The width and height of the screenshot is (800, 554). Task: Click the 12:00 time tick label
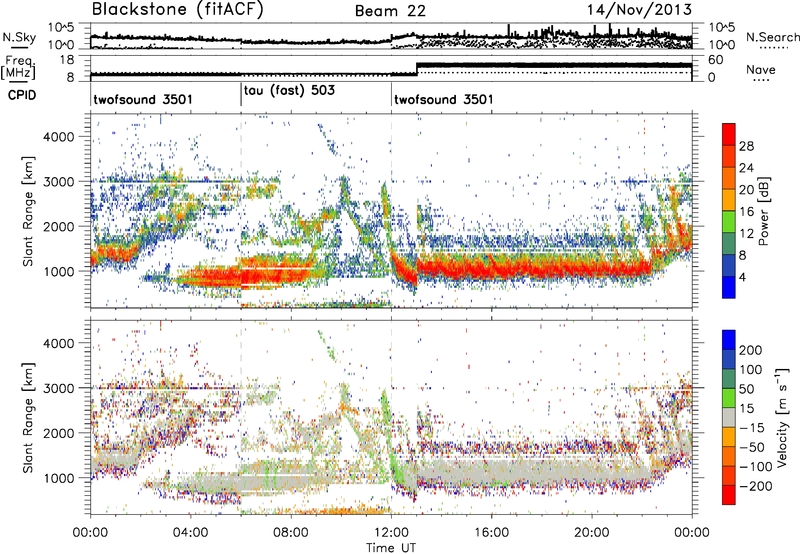tap(391, 533)
